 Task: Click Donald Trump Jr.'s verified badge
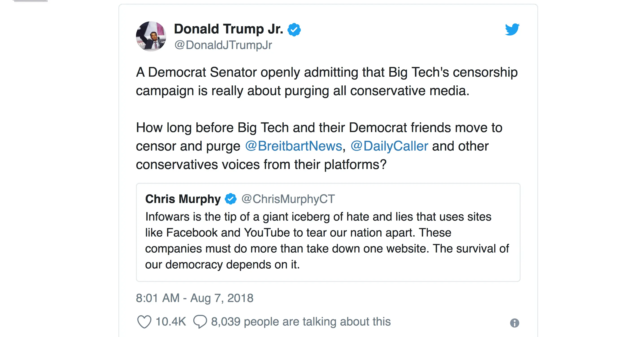tap(294, 30)
